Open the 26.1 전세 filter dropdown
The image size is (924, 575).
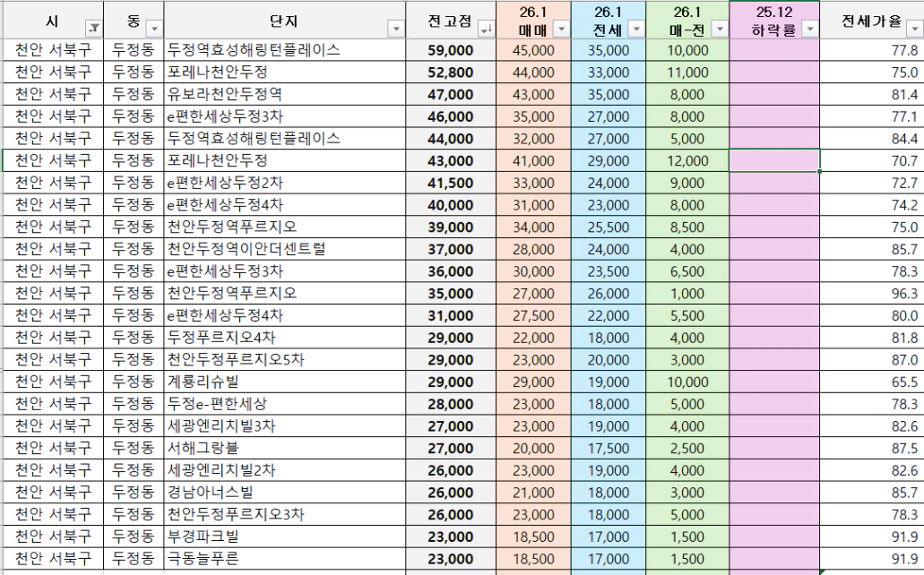pyautogui.click(x=635, y=29)
